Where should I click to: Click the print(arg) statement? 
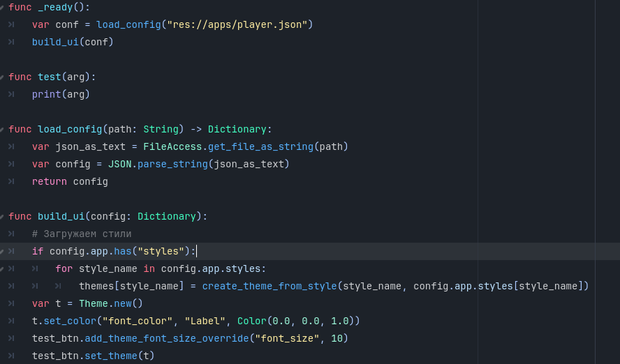click(61, 94)
